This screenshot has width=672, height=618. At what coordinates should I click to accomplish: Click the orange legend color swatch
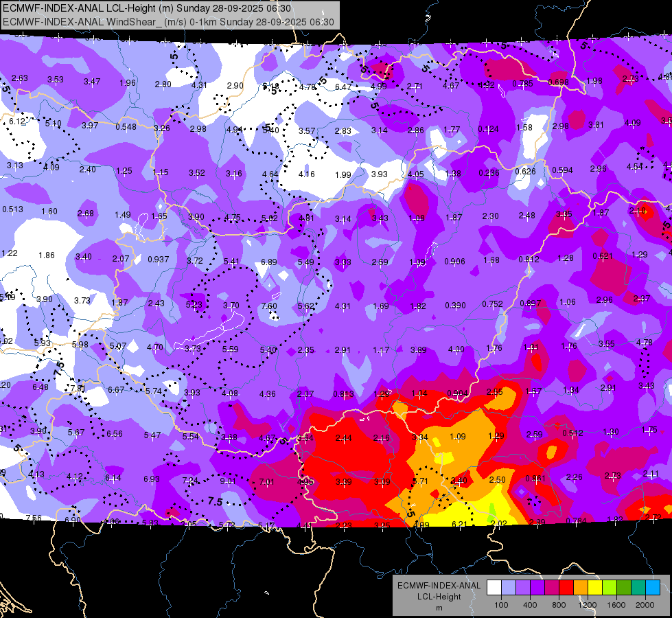point(581,588)
